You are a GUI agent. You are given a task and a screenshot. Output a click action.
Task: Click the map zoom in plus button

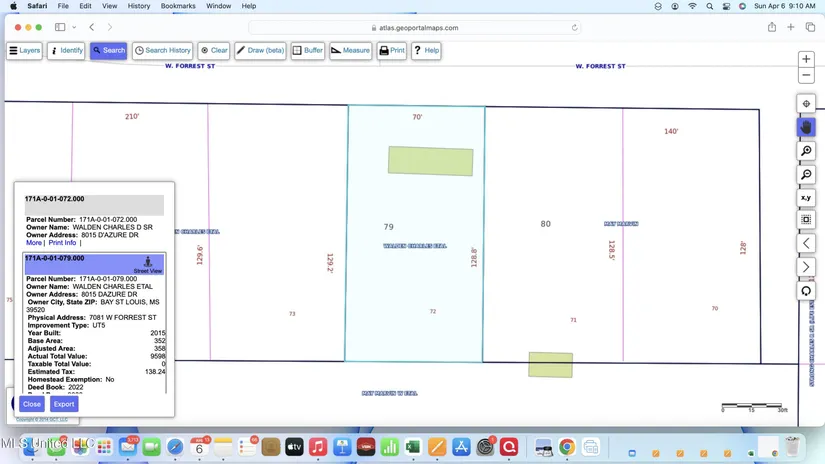(x=806, y=59)
